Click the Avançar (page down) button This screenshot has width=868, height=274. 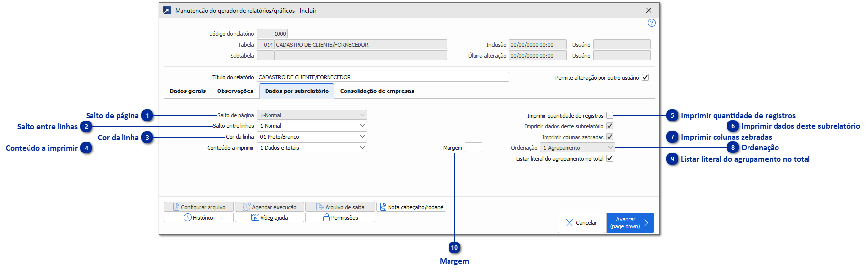click(630, 223)
